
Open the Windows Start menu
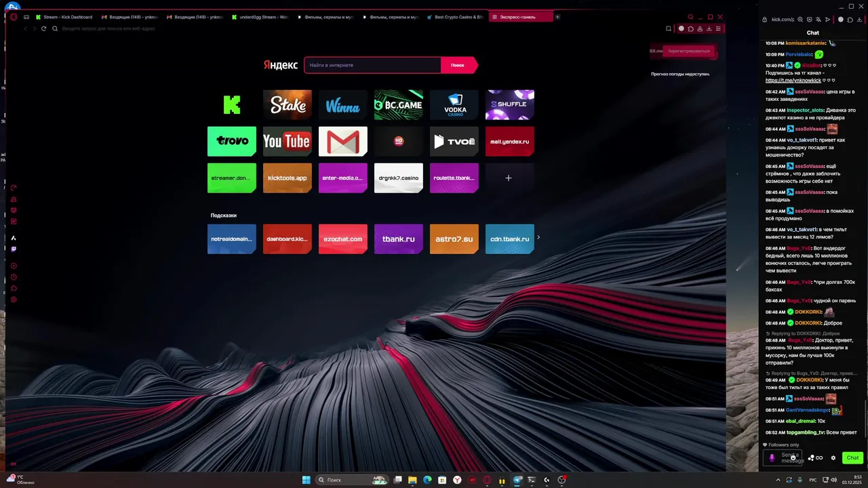point(306,480)
